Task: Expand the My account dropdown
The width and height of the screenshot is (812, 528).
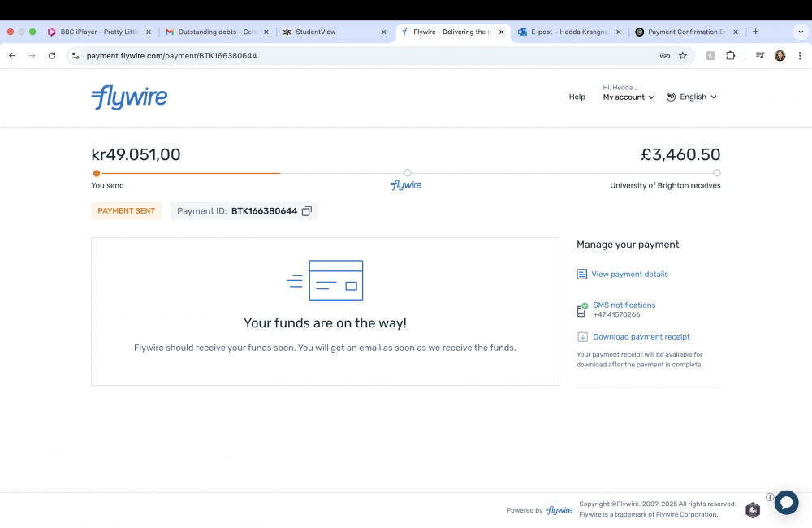Action: tap(628, 97)
